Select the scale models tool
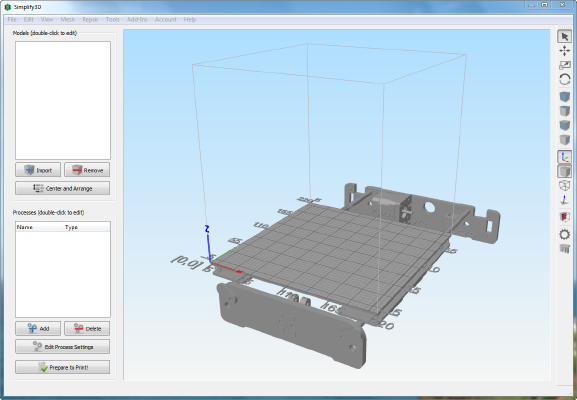This screenshot has height=400, width=577. pyautogui.click(x=564, y=65)
